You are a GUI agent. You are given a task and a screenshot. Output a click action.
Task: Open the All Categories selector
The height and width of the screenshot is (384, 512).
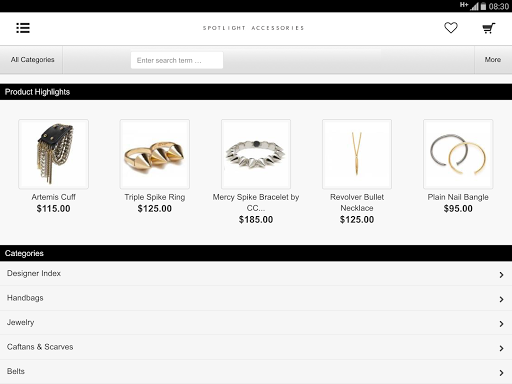(x=32, y=60)
